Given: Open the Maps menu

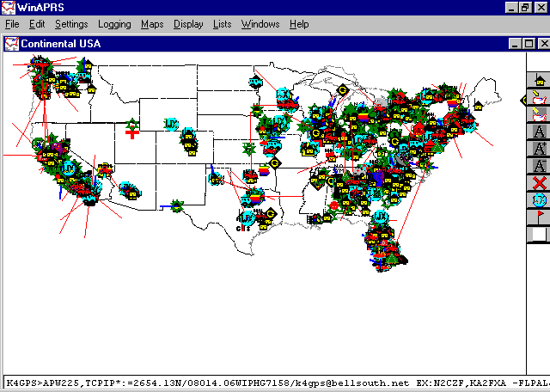Looking at the screenshot, I should pos(152,24).
